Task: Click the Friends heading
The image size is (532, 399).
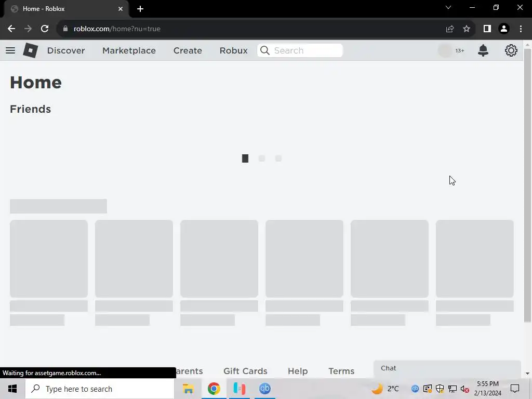Action: pos(30,109)
